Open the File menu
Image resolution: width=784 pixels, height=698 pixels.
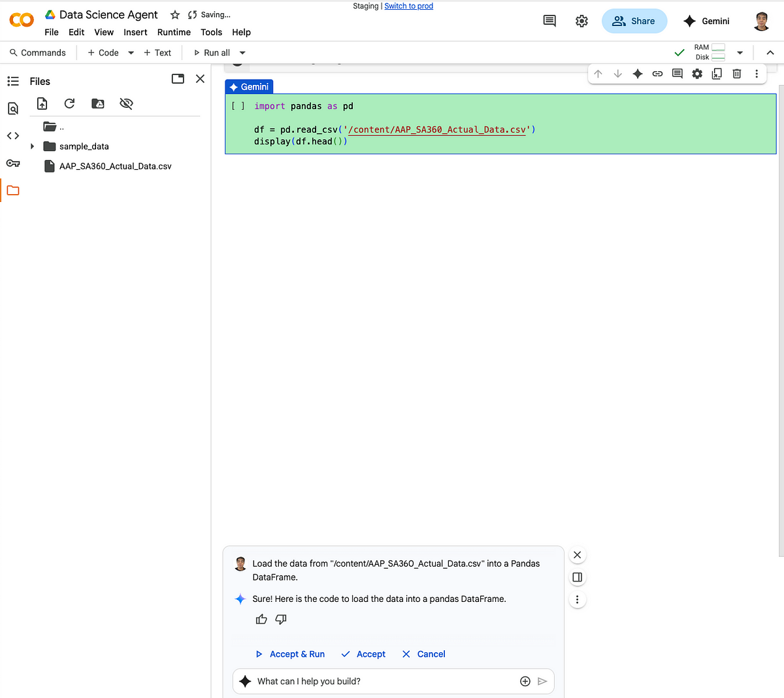52,32
